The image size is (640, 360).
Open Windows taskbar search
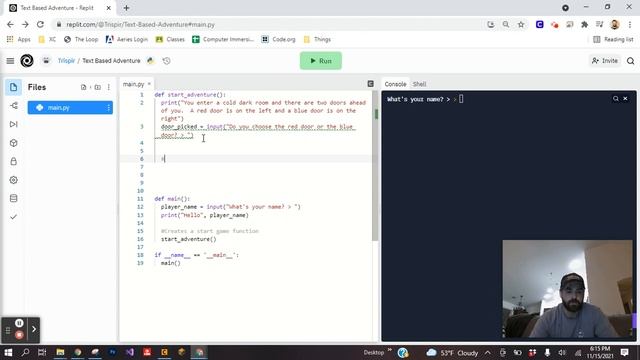click(25, 352)
